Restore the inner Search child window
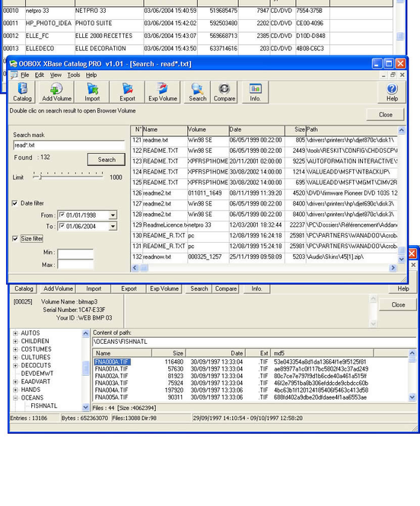This screenshot has width=420, height=506. [x=393, y=75]
